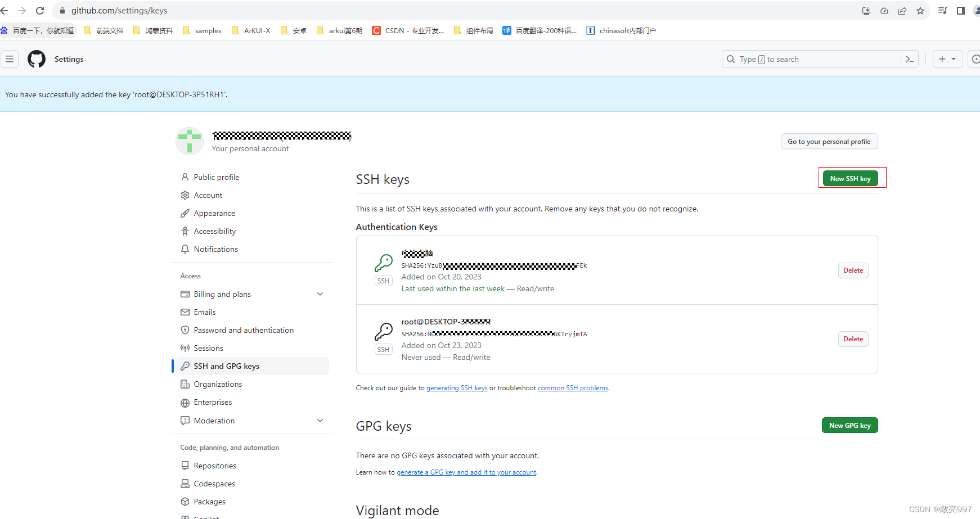This screenshot has width=980, height=519.
Task: Open the hamburger navigation menu
Action: pos(10,58)
